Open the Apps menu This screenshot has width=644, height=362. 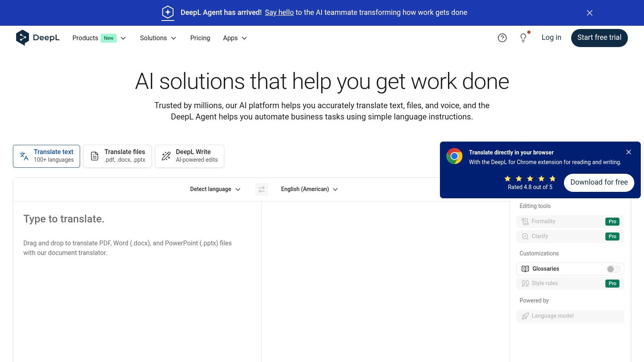coord(235,38)
